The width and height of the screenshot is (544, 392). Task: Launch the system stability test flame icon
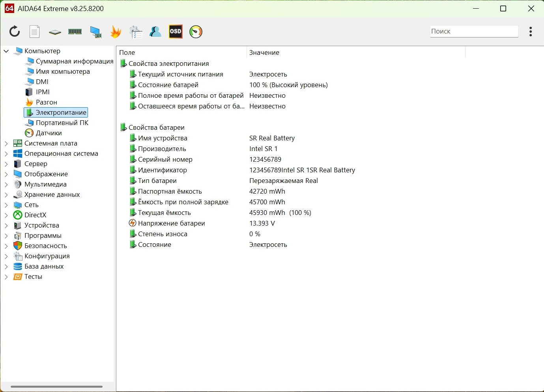tap(116, 32)
